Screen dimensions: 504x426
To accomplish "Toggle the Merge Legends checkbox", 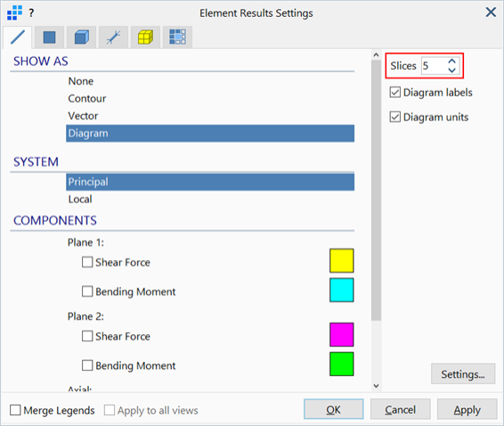I will 15,410.
